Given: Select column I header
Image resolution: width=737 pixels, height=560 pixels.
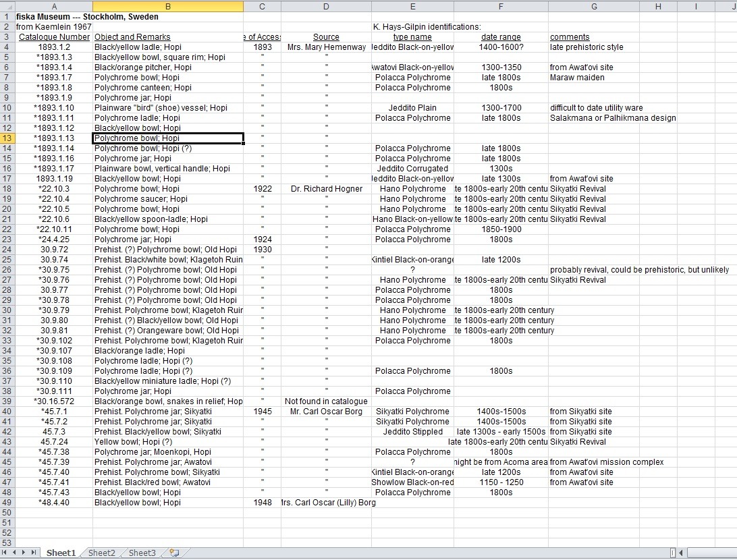Looking at the screenshot, I should 696,6.
